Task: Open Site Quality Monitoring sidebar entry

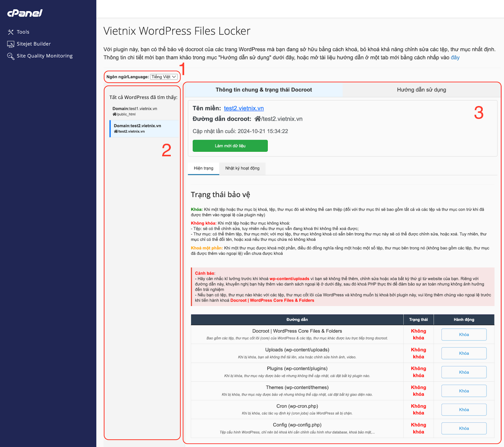Action: point(45,56)
